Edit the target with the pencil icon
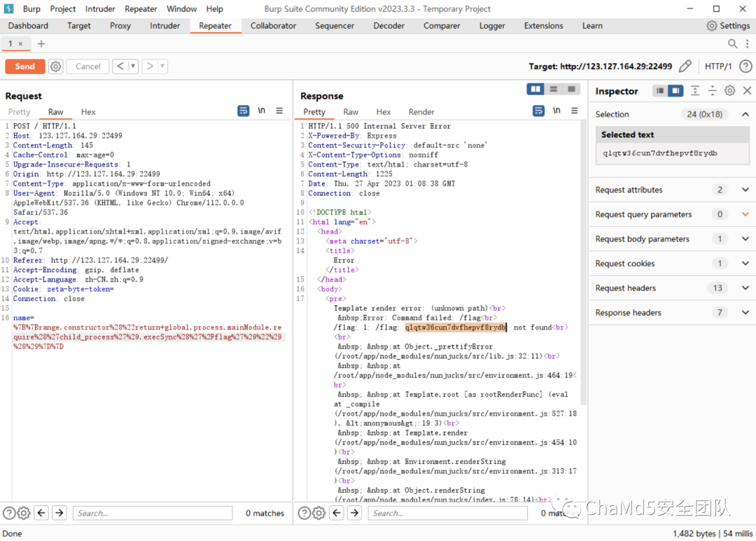The image size is (756, 541). [685, 66]
